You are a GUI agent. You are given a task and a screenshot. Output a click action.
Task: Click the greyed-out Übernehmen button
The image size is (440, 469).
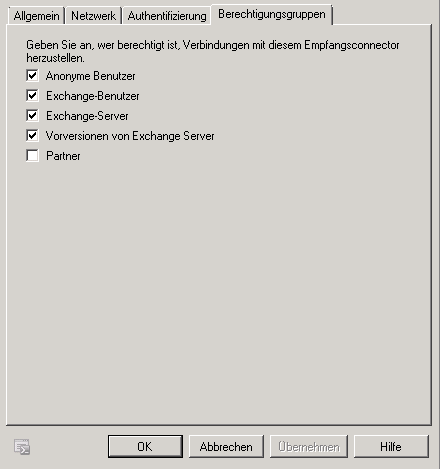click(309, 446)
